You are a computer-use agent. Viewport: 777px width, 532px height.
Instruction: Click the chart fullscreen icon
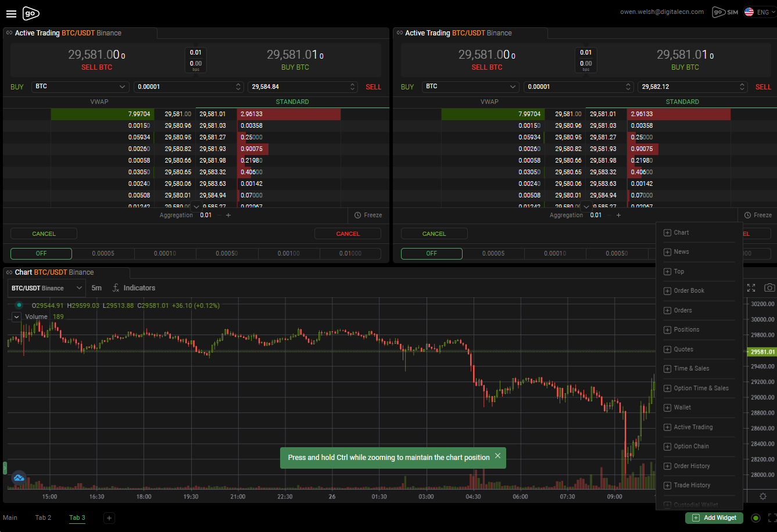coord(751,288)
